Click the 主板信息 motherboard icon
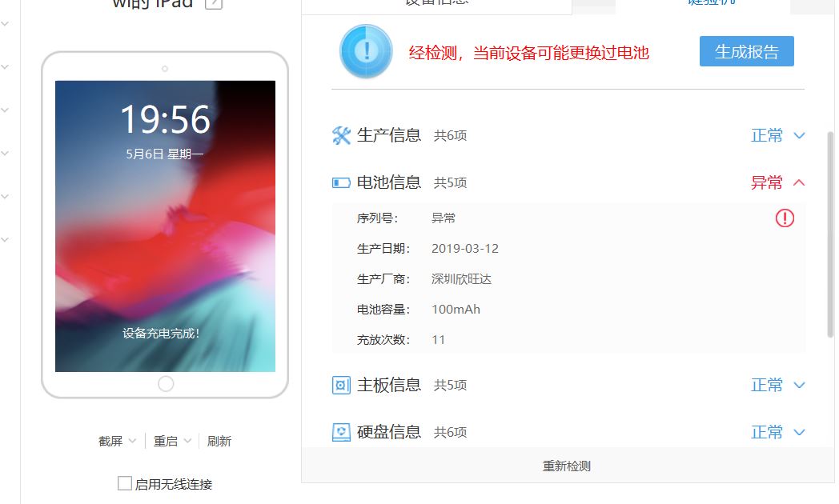Screen dimensions: 839x504 pyautogui.click(x=341, y=385)
